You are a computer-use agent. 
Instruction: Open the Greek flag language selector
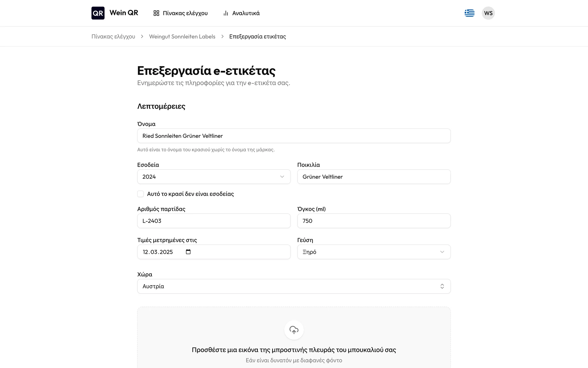point(470,13)
